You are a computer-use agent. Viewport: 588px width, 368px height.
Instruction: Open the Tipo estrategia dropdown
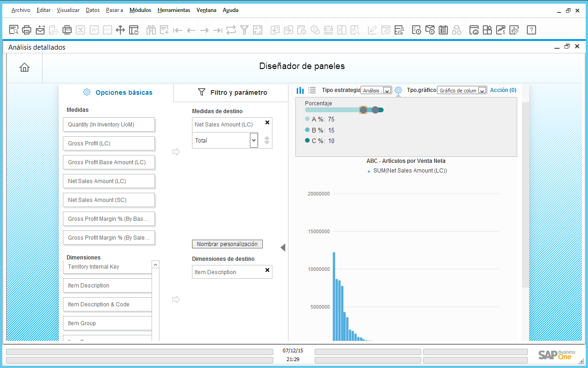coord(376,91)
